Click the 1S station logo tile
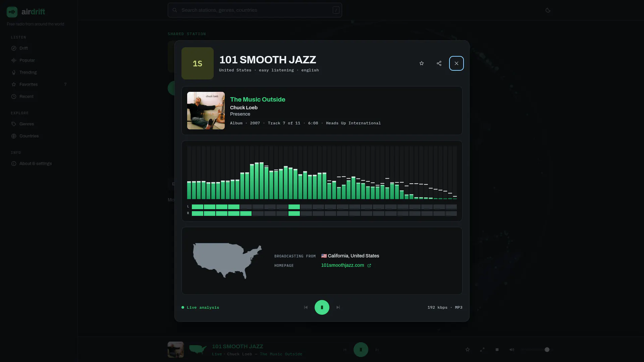Image resolution: width=644 pixels, height=362 pixels. tap(198, 63)
